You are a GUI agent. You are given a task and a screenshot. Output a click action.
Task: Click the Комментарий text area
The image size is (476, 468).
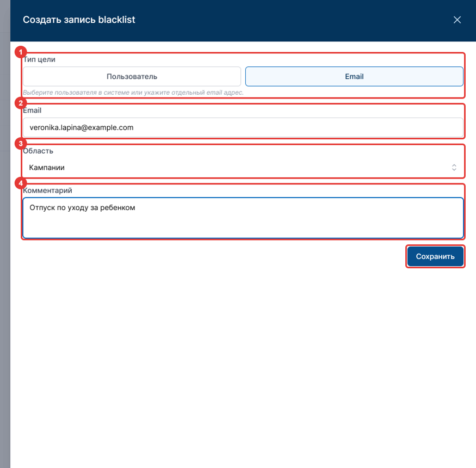click(x=243, y=218)
